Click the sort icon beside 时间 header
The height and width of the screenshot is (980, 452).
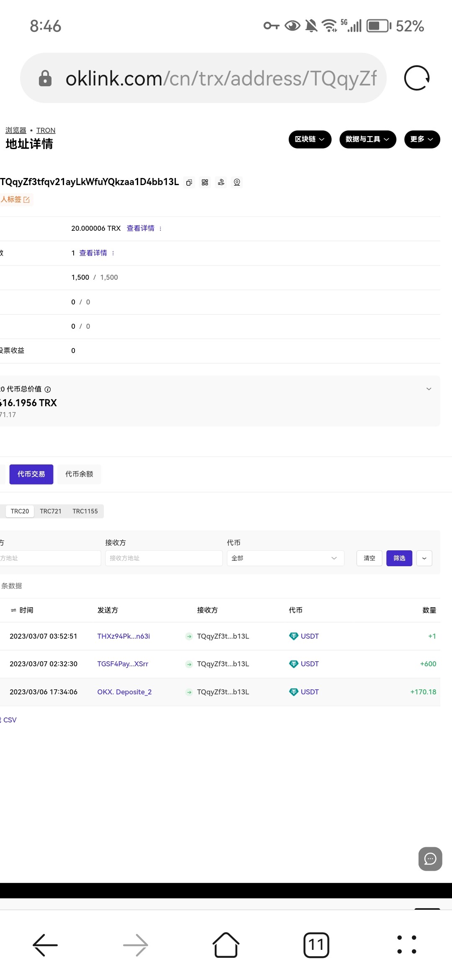[13, 610]
